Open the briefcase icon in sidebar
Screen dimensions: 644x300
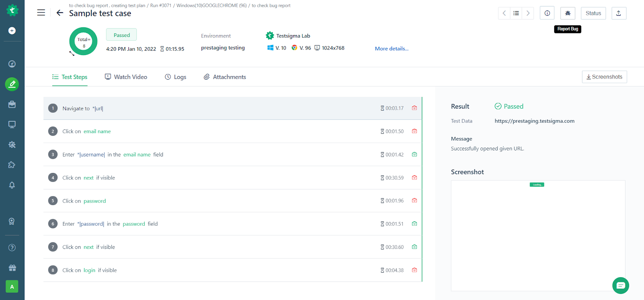[x=12, y=104]
